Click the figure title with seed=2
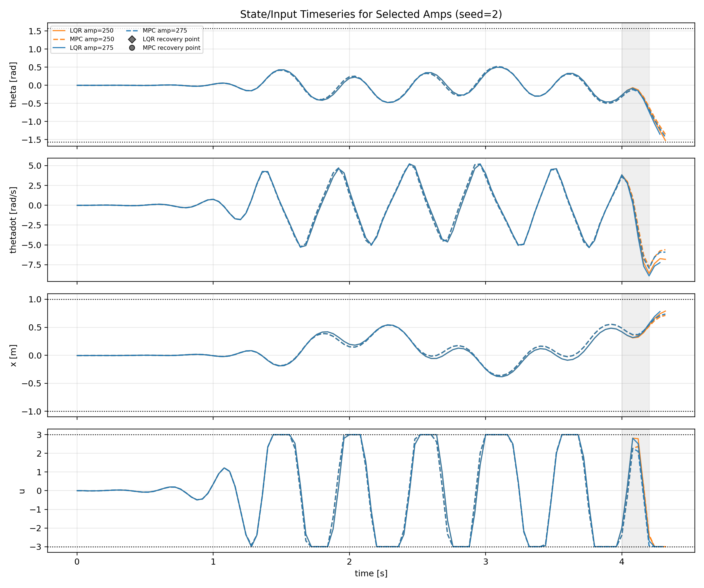Image resolution: width=704 pixels, height=588 pixels. (x=371, y=14)
